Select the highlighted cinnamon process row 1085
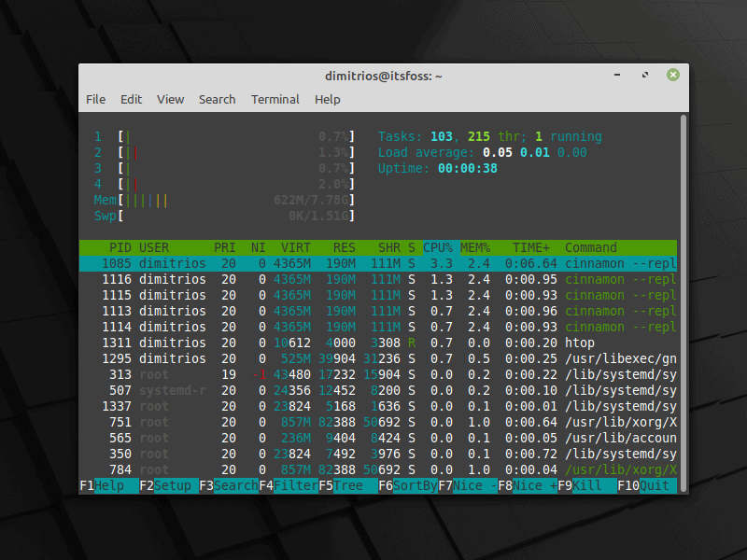747x560 pixels. pos(280,263)
